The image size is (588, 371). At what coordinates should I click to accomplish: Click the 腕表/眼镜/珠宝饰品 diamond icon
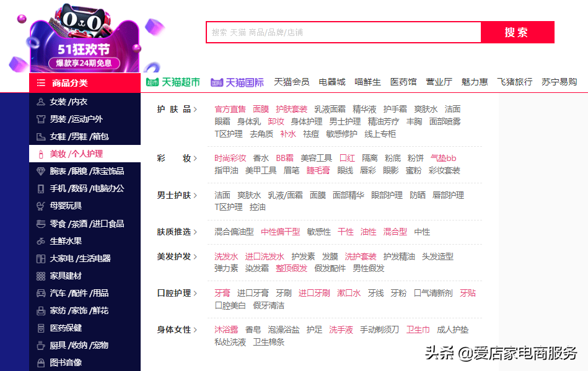[x=40, y=172]
